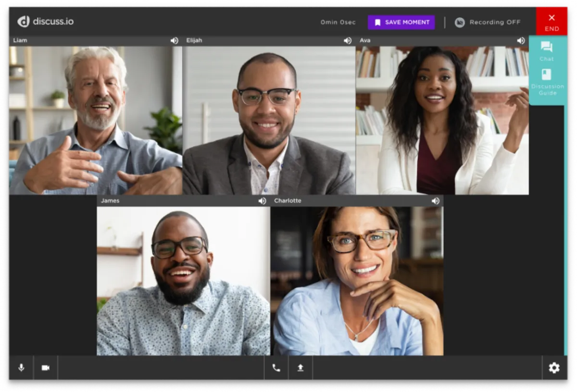Toggle the microphone in the bottom bar
The height and width of the screenshot is (392, 577).
pos(21,367)
